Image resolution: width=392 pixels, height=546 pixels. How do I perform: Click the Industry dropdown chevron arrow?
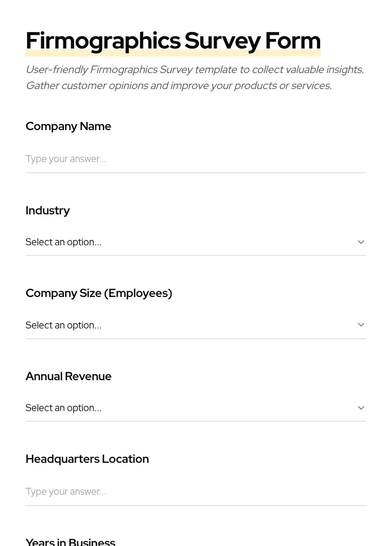361,242
